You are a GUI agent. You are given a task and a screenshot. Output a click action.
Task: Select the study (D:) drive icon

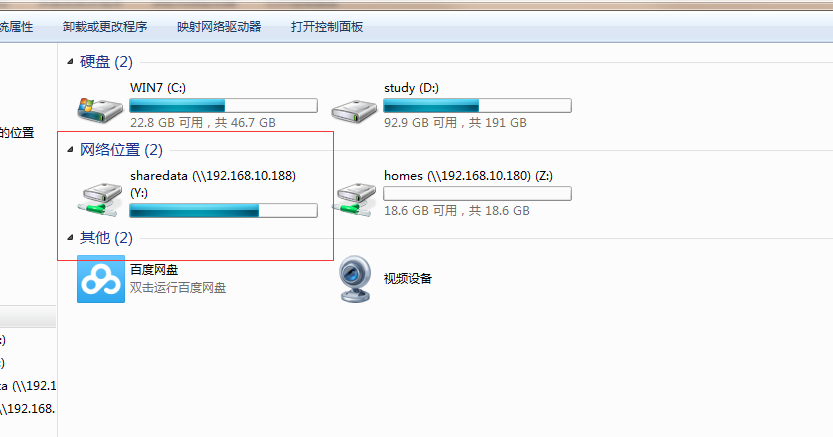354,111
